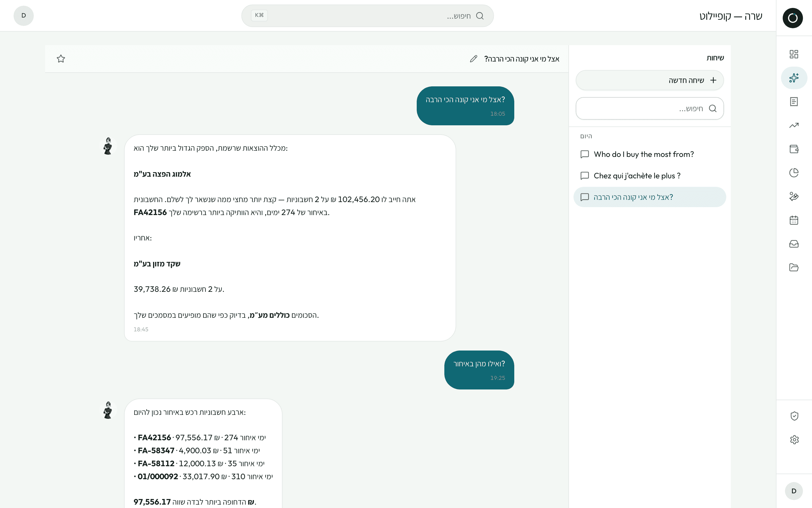The width and height of the screenshot is (812, 508).
Task: Click the conversation title in the chat header
Action: point(522,59)
